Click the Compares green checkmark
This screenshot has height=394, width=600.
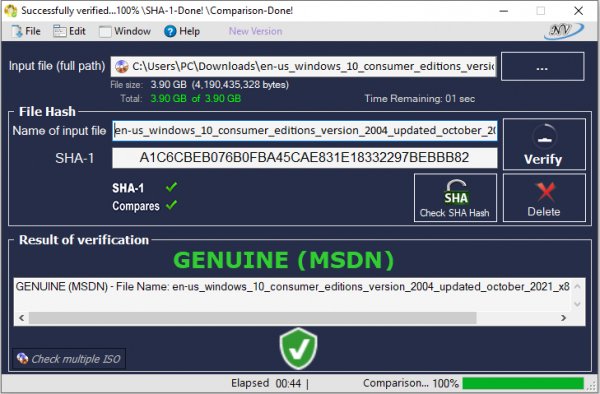pyautogui.click(x=171, y=205)
